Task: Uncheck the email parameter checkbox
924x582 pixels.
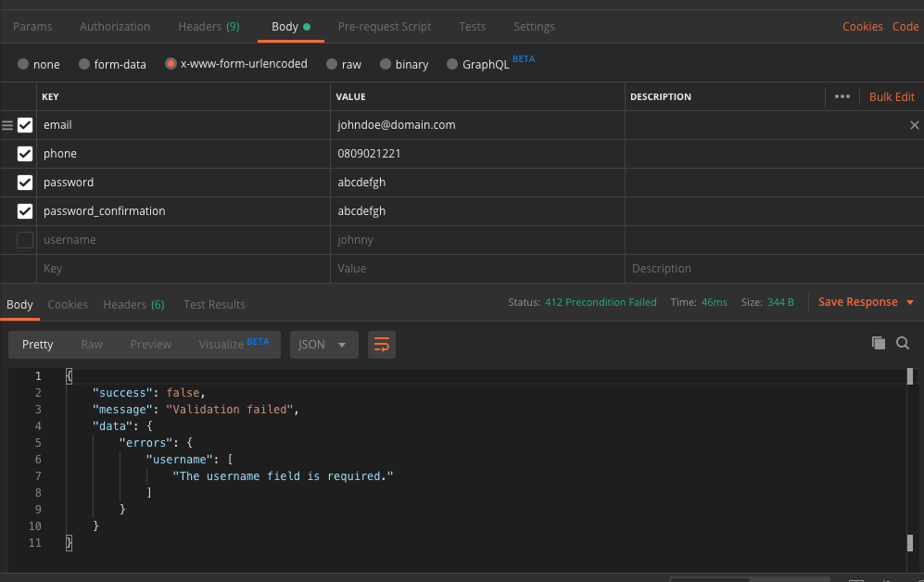Action: [25, 125]
